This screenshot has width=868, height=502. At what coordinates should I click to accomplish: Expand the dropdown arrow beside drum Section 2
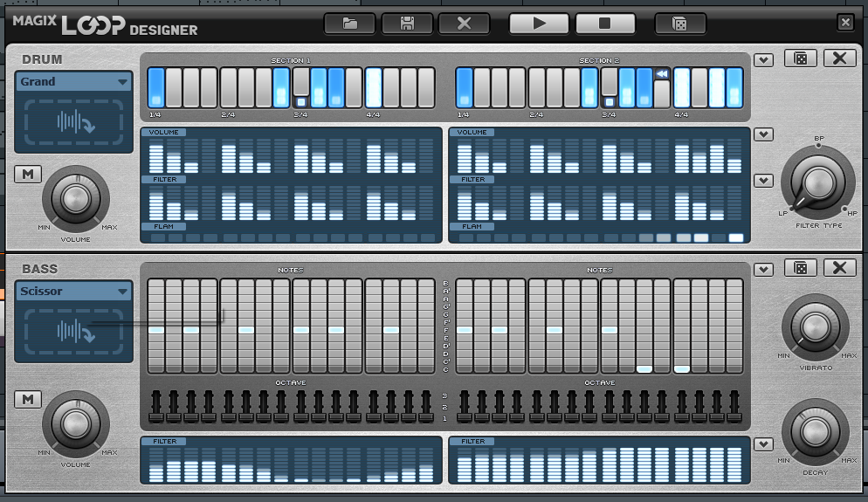(764, 60)
